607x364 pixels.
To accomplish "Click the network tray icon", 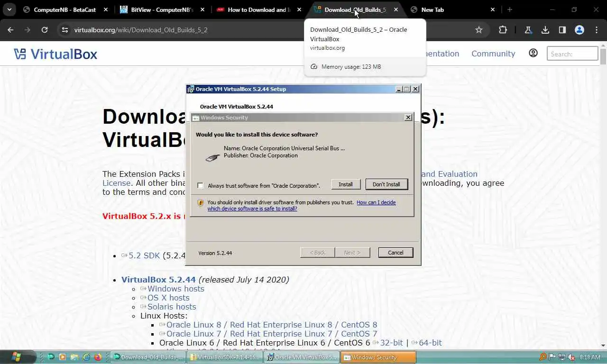I will tap(562, 357).
